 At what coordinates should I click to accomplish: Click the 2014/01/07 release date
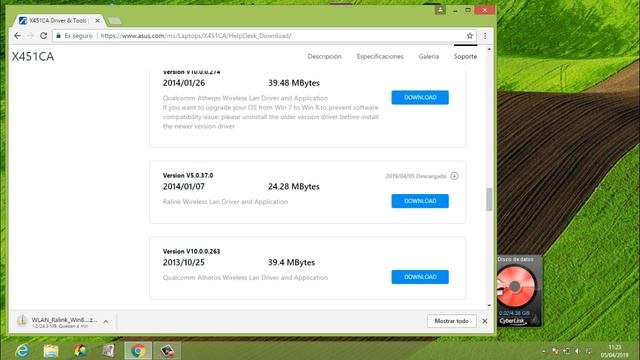pyautogui.click(x=184, y=187)
